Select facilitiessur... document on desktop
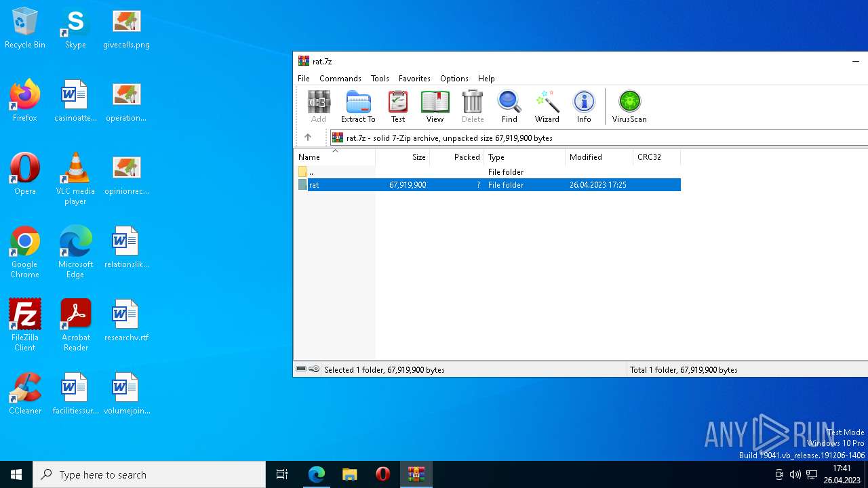The width and height of the screenshot is (868, 488). tap(75, 394)
